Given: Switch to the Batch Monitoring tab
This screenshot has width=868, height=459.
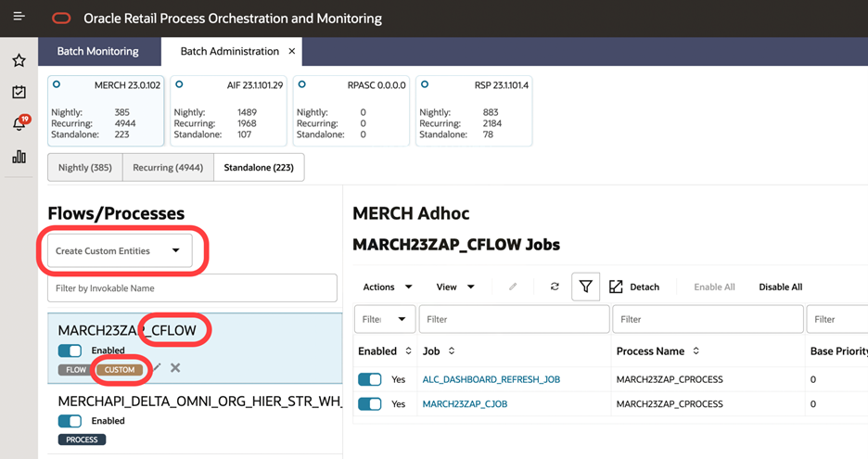Looking at the screenshot, I should [98, 51].
